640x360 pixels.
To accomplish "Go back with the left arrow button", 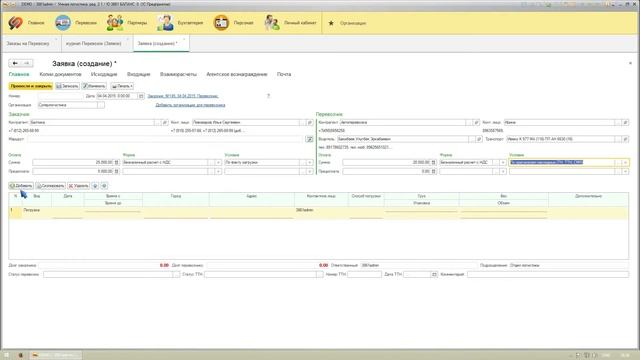I will click(x=15, y=63).
